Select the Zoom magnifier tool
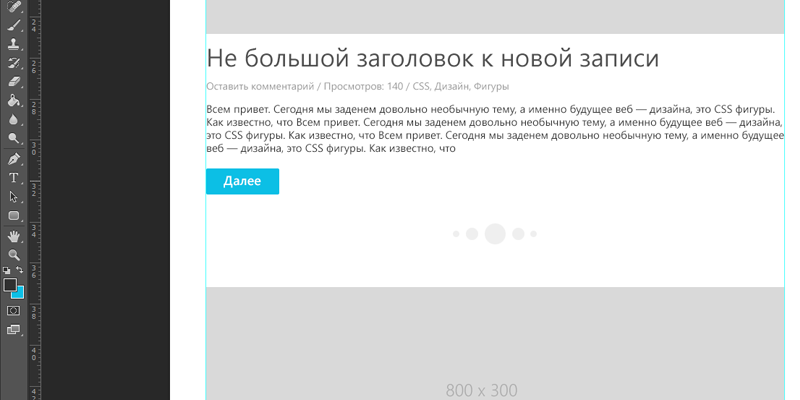Viewport: 800px width, 400px height. pos(14,255)
